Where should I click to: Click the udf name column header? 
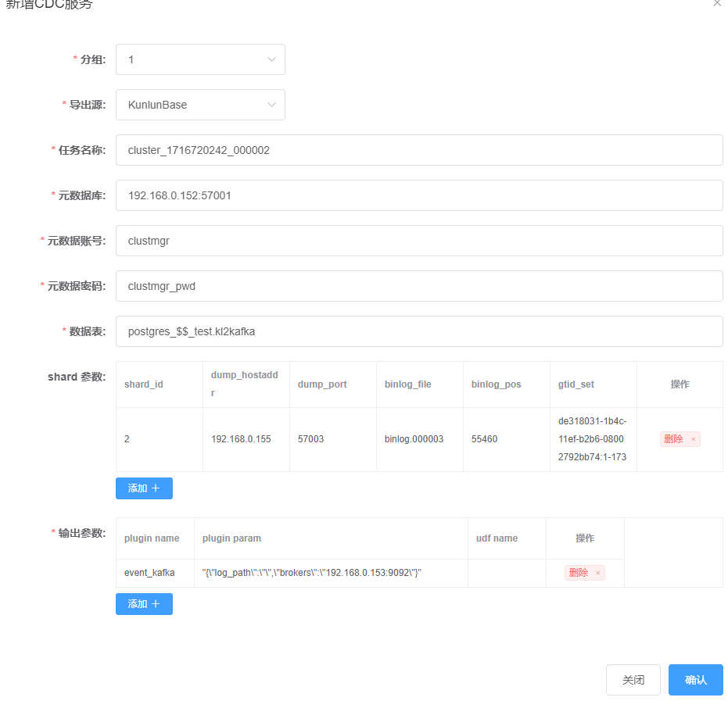[x=507, y=538]
